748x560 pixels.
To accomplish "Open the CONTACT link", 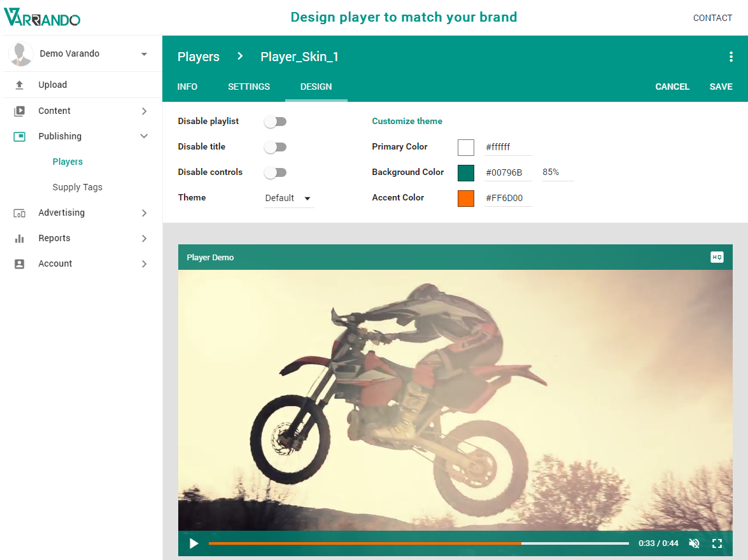I will [x=712, y=18].
